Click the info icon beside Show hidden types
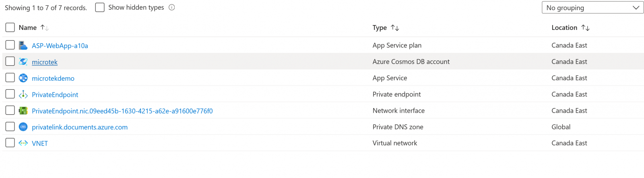The height and width of the screenshot is (178, 644). tap(172, 7)
